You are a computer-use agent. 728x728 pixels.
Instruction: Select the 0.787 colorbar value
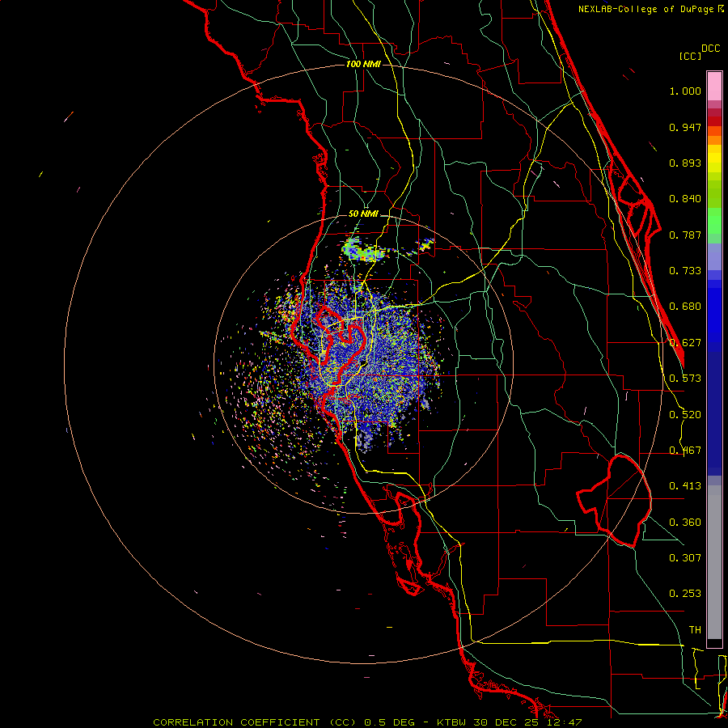685,235
